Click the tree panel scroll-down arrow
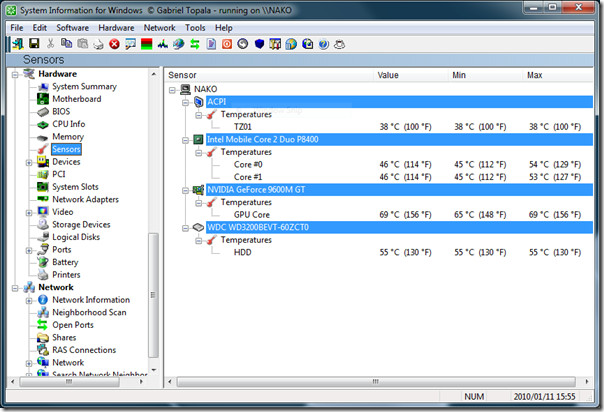 click(153, 370)
